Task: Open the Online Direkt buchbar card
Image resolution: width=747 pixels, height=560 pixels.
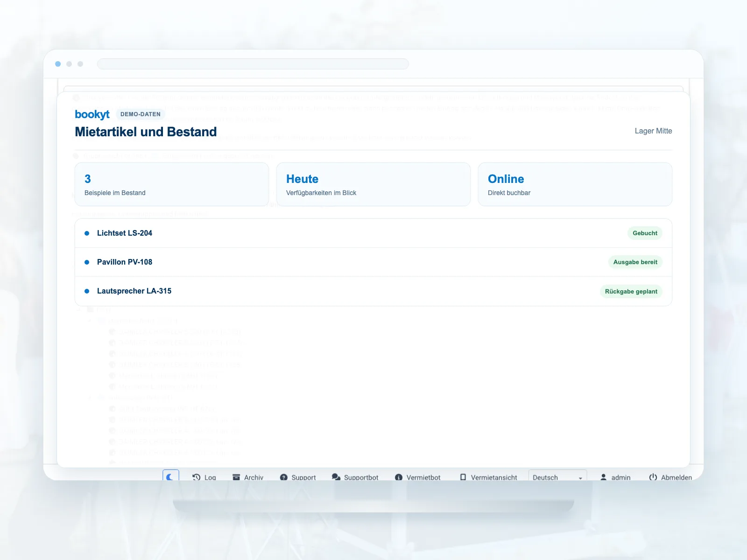Action: coord(575,184)
